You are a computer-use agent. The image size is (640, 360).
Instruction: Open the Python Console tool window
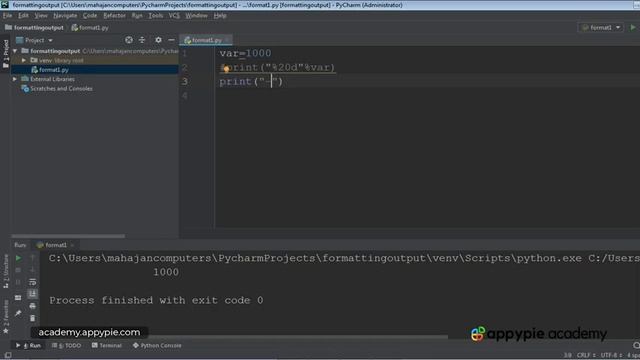click(x=157, y=346)
